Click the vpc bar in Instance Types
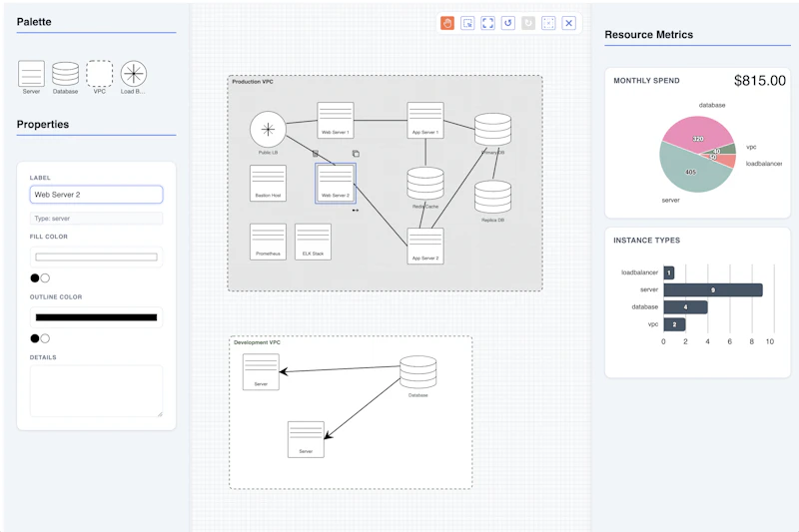This screenshot has width=799, height=532. pyautogui.click(x=675, y=324)
